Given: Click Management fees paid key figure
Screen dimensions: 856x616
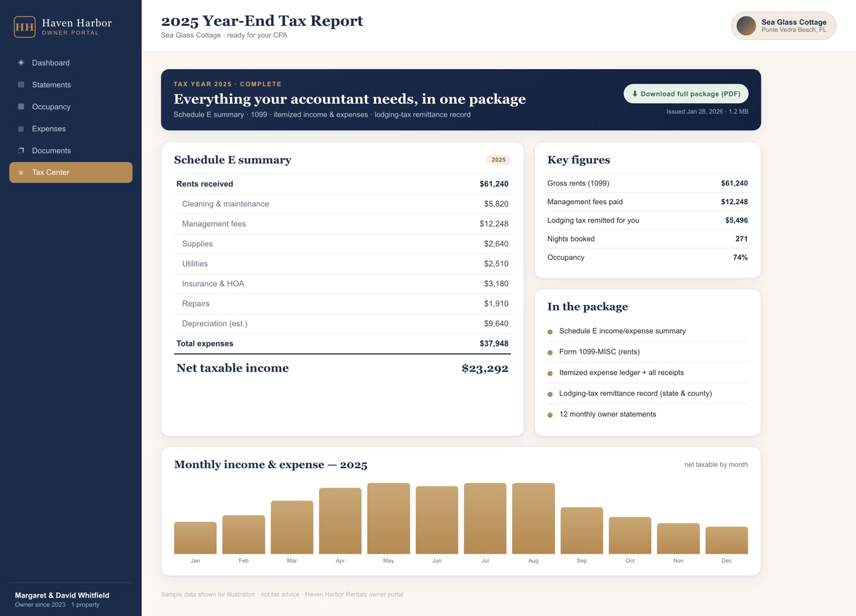Looking at the screenshot, I should [648, 202].
